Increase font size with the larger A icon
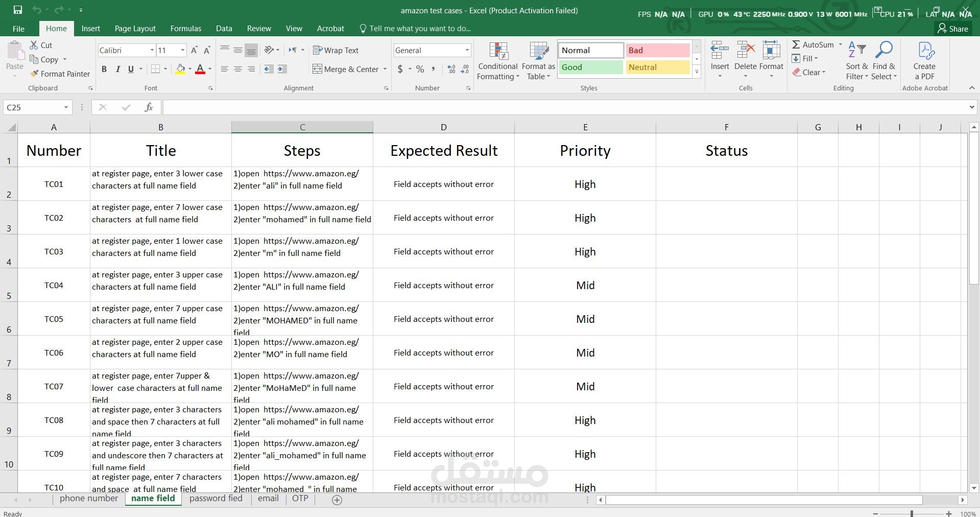The width and height of the screenshot is (980, 517). point(194,50)
